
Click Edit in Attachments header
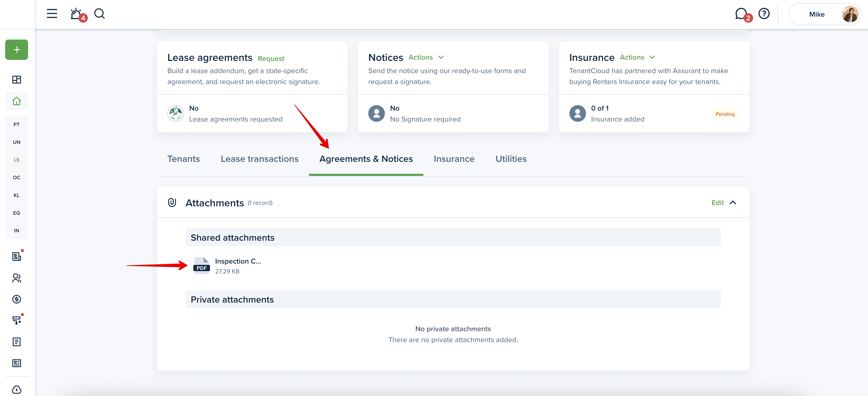[x=717, y=203]
